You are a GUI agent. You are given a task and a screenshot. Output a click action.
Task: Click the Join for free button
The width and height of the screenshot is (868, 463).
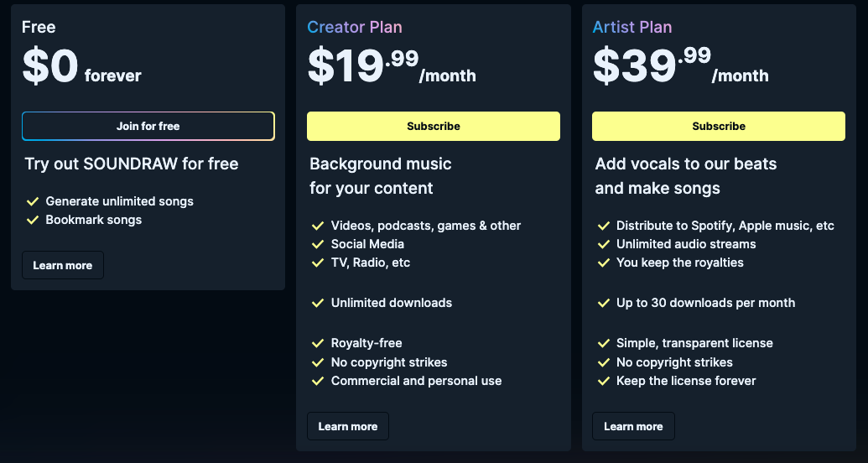tap(148, 127)
